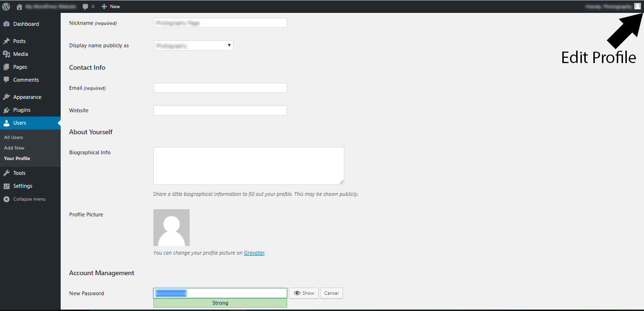Click the plus icon beside New
644x311 pixels.
click(x=104, y=7)
